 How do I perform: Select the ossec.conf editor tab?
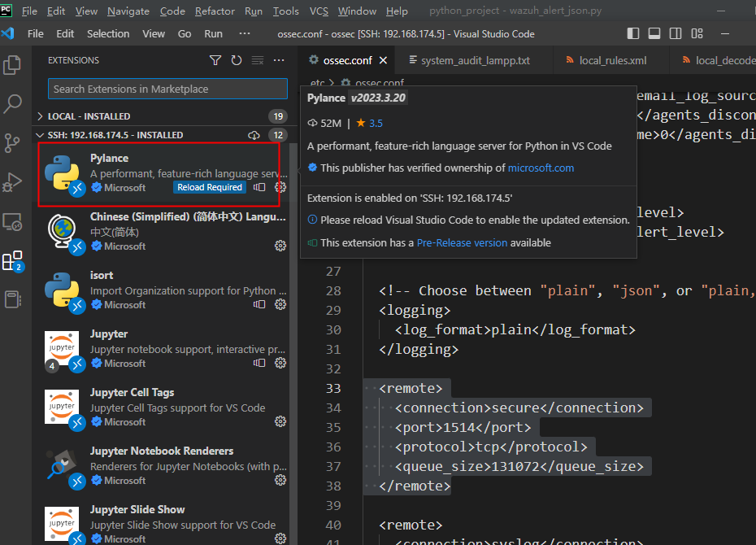(347, 60)
